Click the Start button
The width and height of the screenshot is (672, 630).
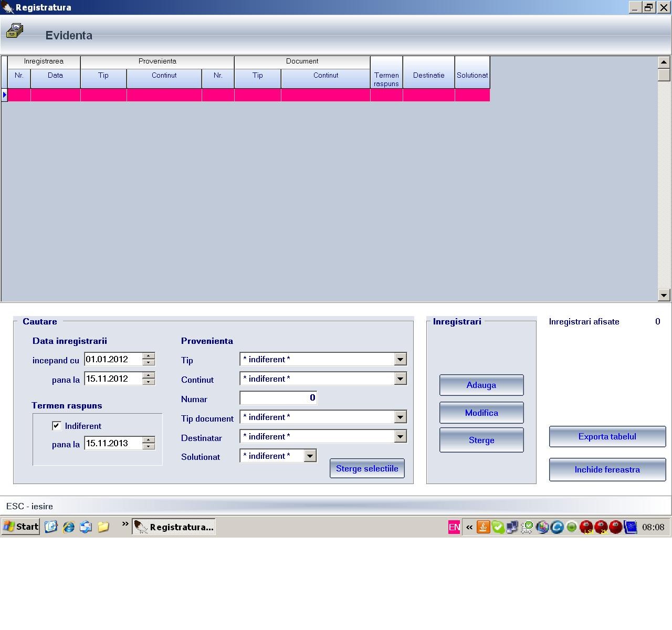point(21,527)
